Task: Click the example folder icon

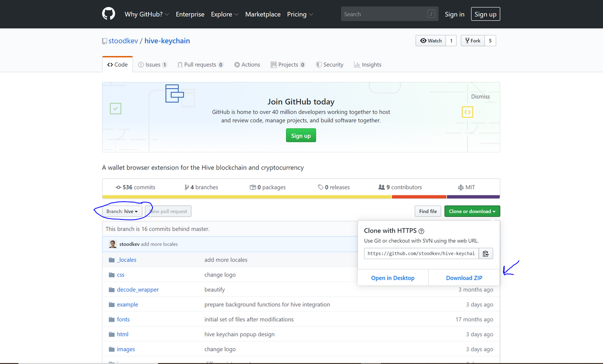Action: (112, 305)
